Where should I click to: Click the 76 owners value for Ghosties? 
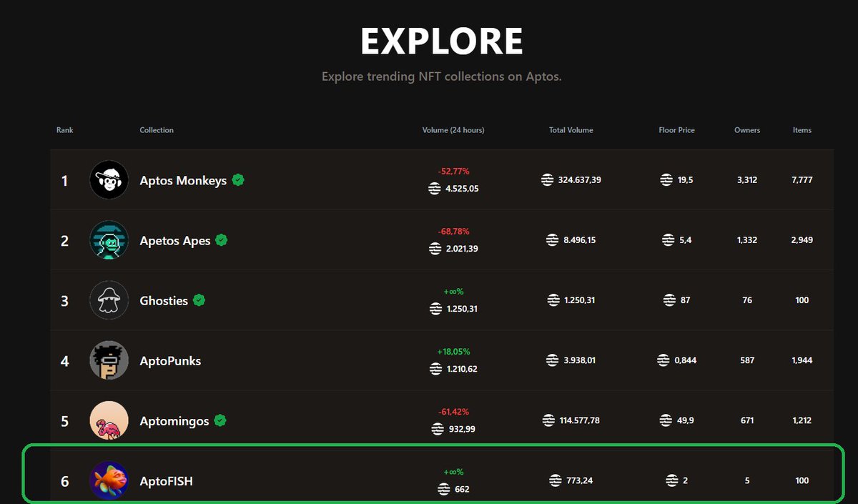tap(747, 300)
